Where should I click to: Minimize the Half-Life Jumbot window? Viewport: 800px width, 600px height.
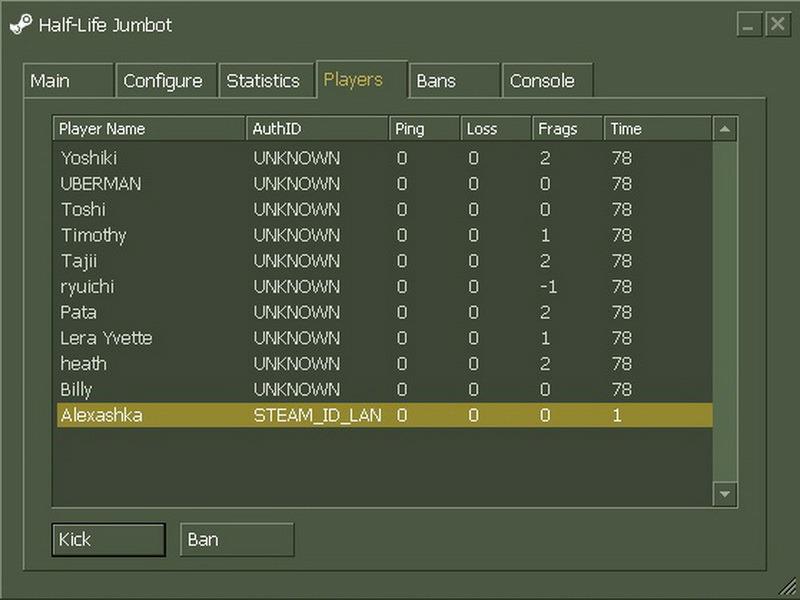tap(750, 25)
